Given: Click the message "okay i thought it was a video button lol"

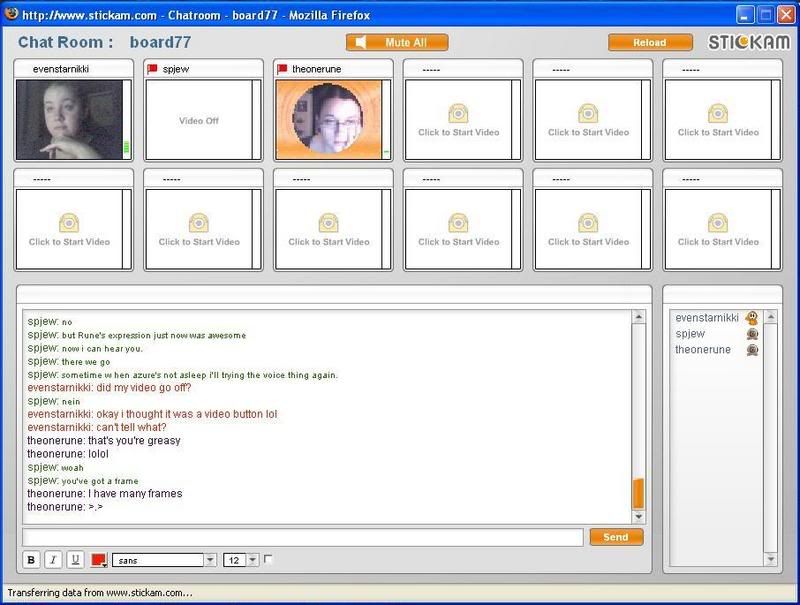Looking at the screenshot, I should (187, 414).
